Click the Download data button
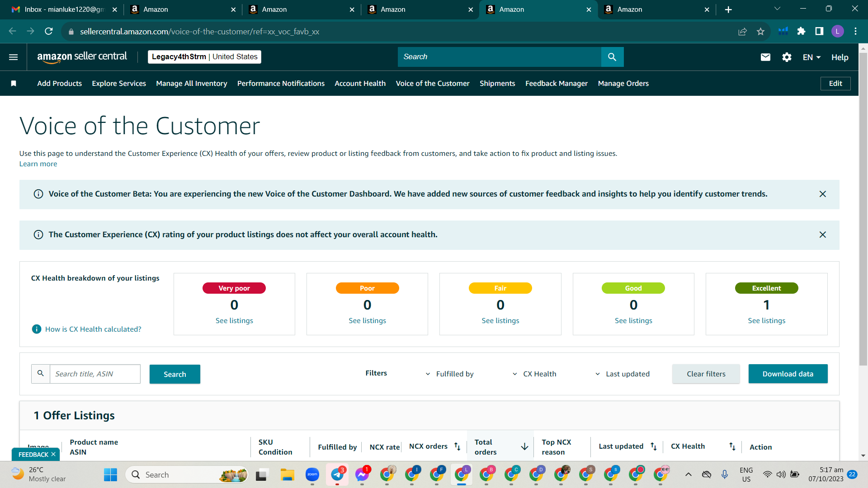 [788, 374]
